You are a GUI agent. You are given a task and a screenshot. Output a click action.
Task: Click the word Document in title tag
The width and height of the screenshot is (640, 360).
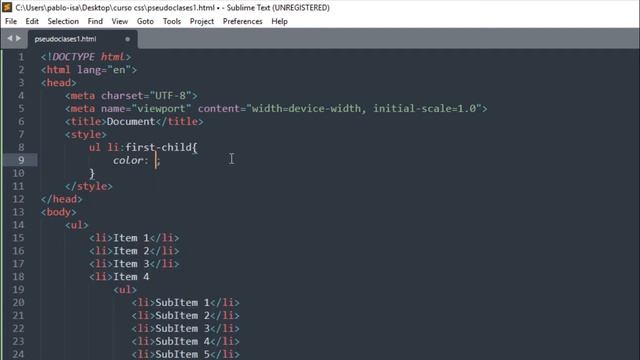pos(131,122)
